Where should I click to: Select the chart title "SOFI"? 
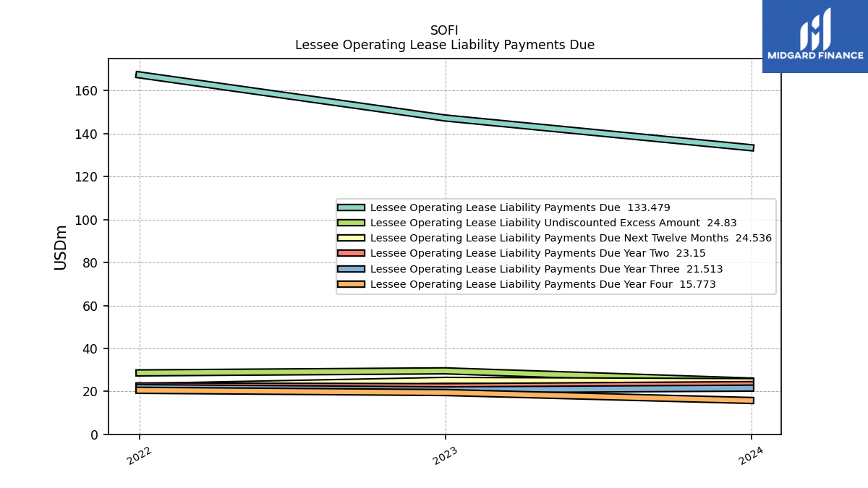(x=444, y=30)
